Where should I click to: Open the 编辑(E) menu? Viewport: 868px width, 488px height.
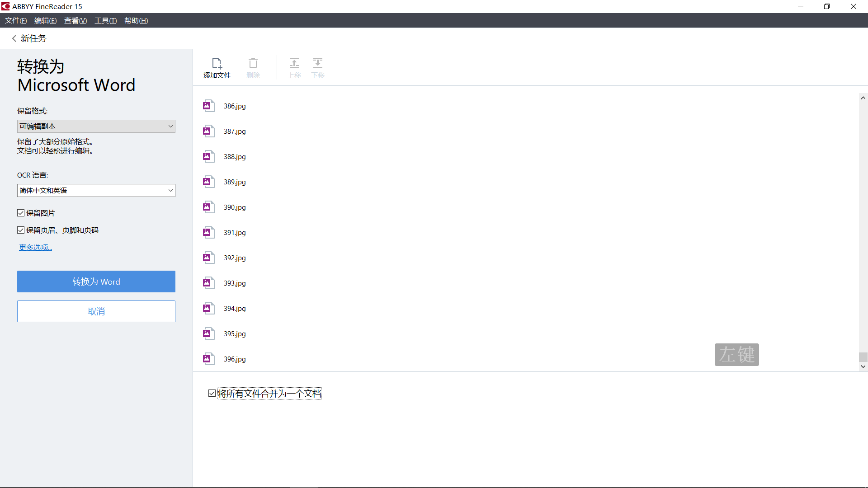click(x=46, y=21)
